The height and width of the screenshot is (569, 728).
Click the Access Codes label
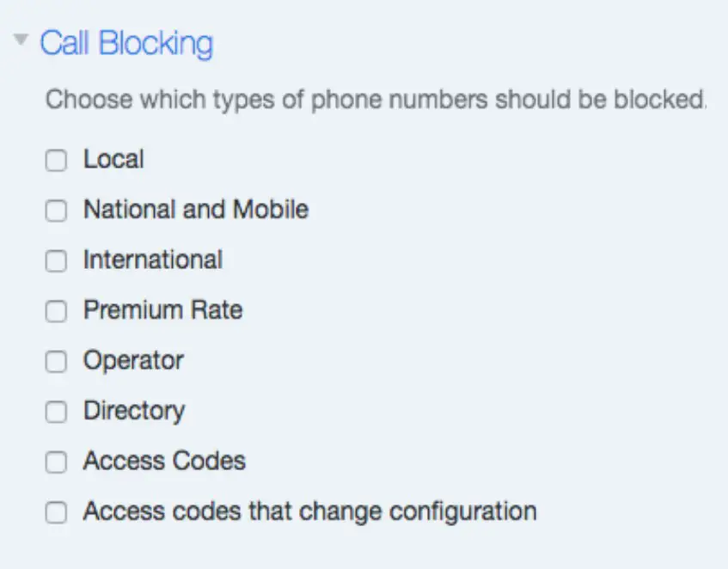[x=164, y=462]
